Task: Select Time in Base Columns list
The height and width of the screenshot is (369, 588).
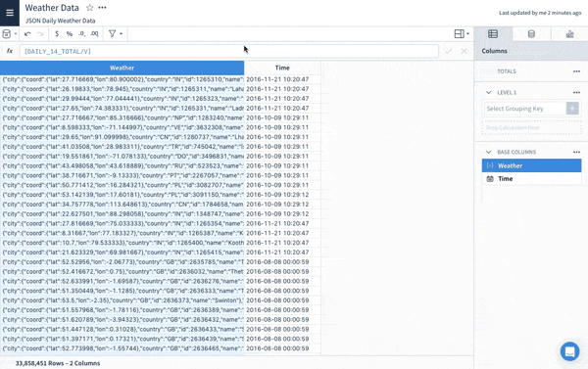Action: coord(531,179)
